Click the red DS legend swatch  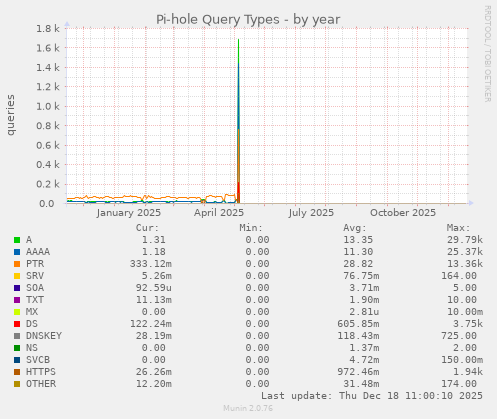pos(17,324)
